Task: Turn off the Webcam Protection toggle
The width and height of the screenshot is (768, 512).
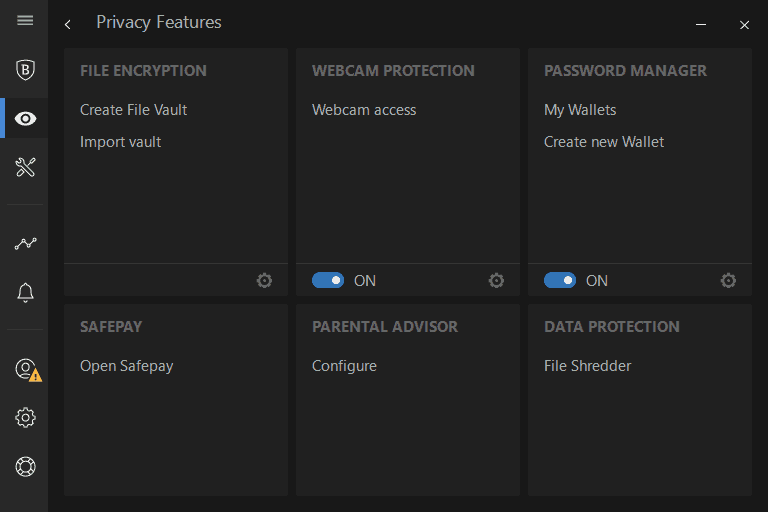Action: tap(328, 281)
